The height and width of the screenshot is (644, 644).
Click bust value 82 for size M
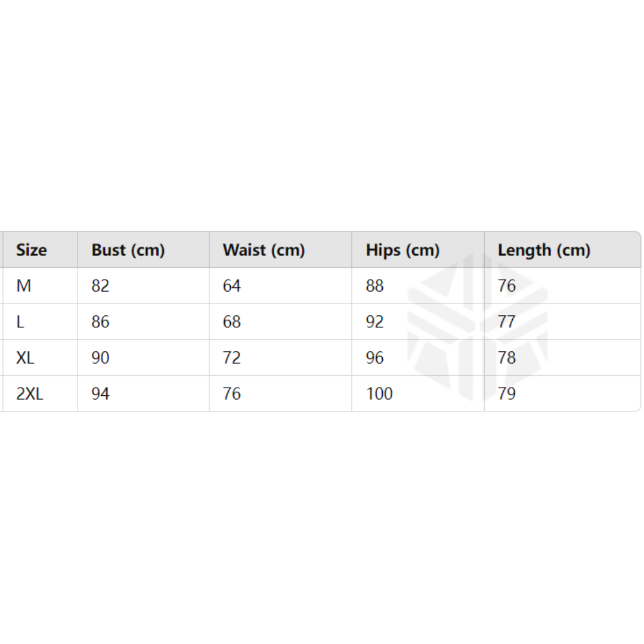click(x=100, y=286)
